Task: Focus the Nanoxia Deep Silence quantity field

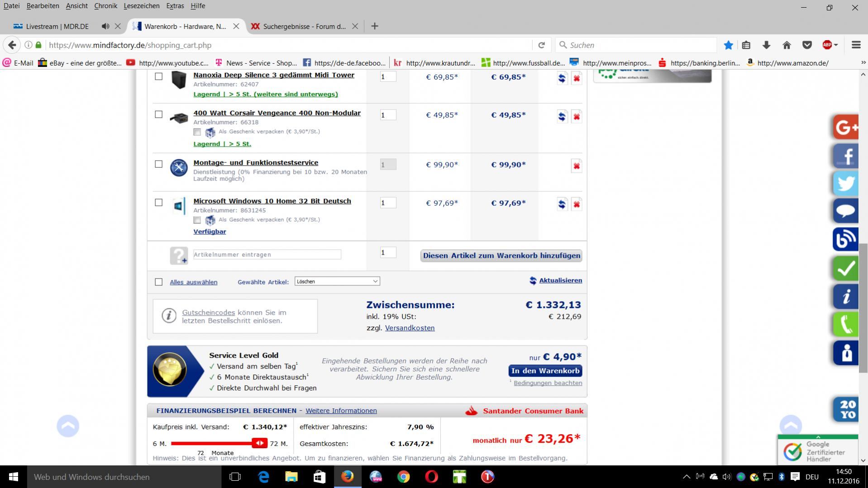Action: tap(388, 76)
